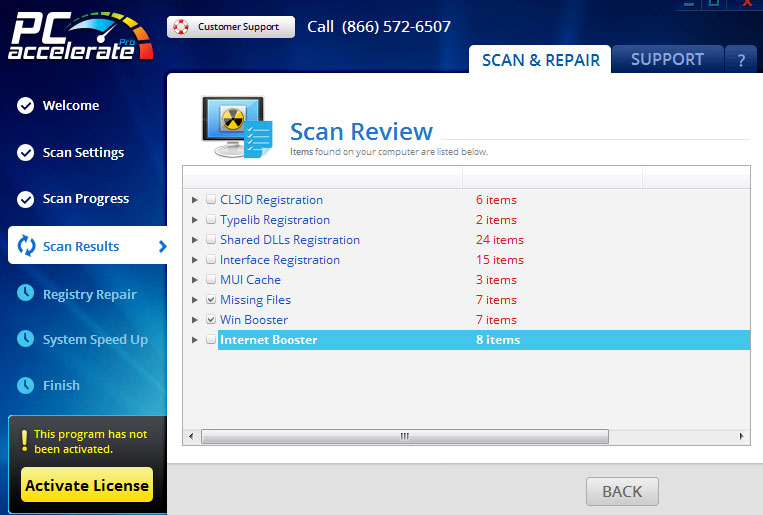This screenshot has width=763, height=515.
Task: Check the CLSID Registration checkbox
Action: (x=211, y=200)
